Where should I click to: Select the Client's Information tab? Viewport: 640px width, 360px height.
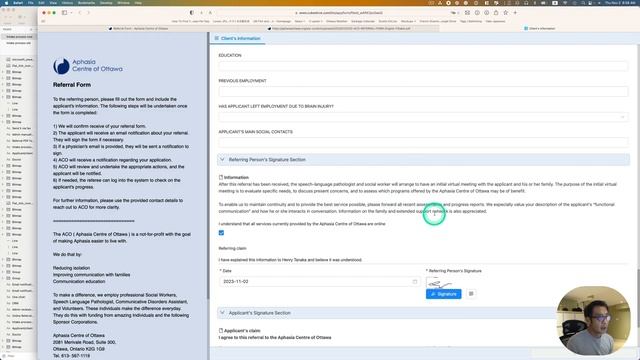tap(237, 38)
